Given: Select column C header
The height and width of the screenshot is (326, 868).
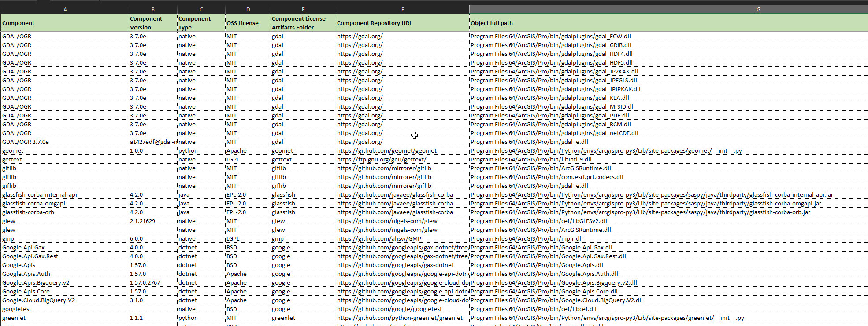Looking at the screenshot, I should click(201, 9).
